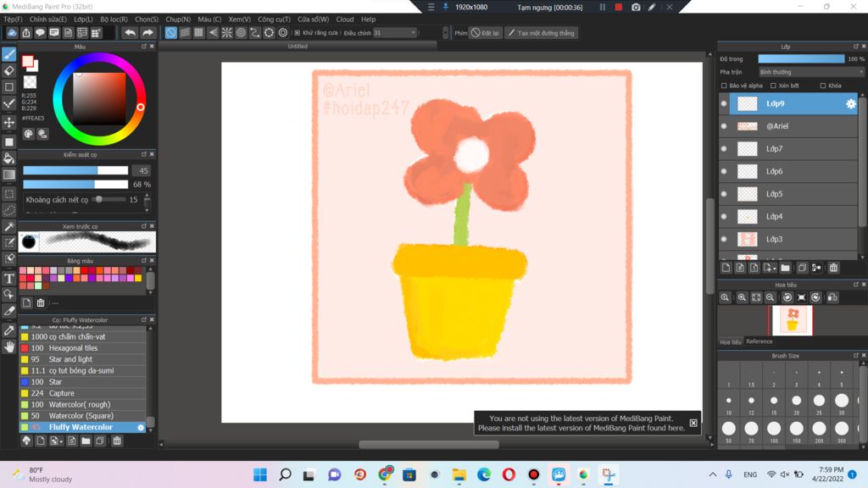Toggle visibility of layer Lớp6
868x488 pixels.
(x=724, y=171)
